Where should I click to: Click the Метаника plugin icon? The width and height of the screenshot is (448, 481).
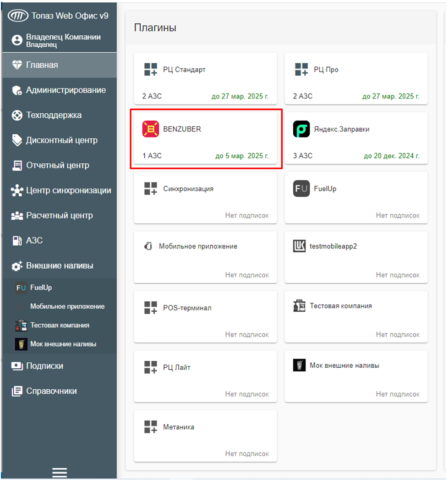[x=150, y=426]
